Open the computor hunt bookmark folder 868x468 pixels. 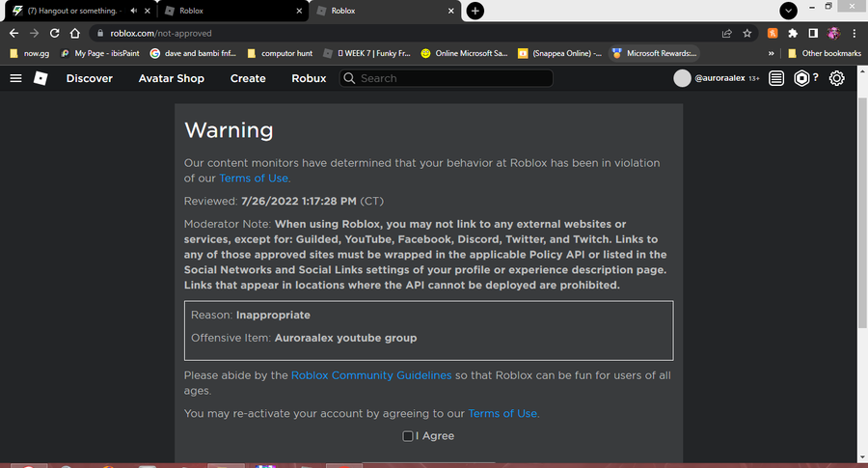tap(280, 53)
